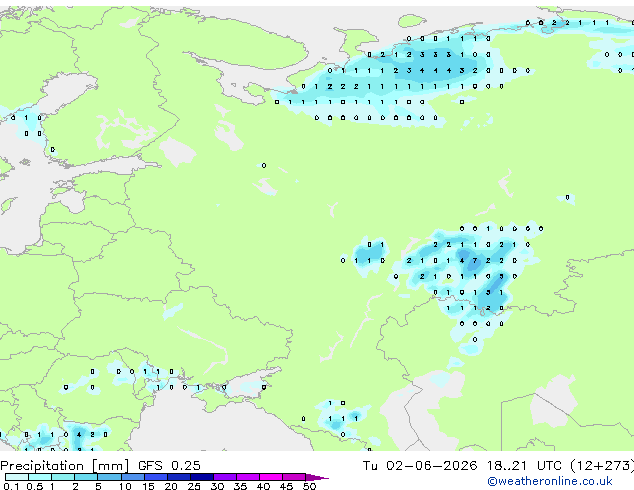Screen dimensions: 634x490
Task: Select the 25–30 mm darkest blue swatch
Action: 202,477
